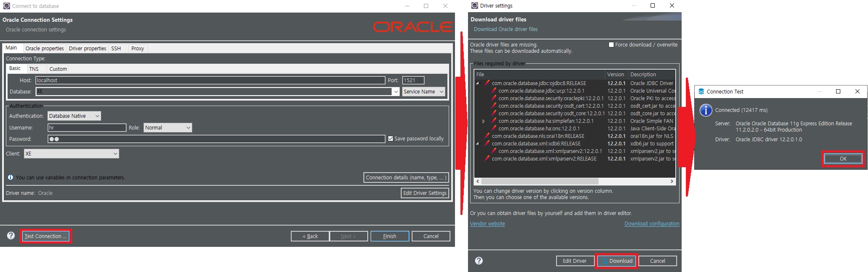868x272 pixels.
Task: Click the driver files horizontal scrollbar thumb
Action: click(540, 181)
